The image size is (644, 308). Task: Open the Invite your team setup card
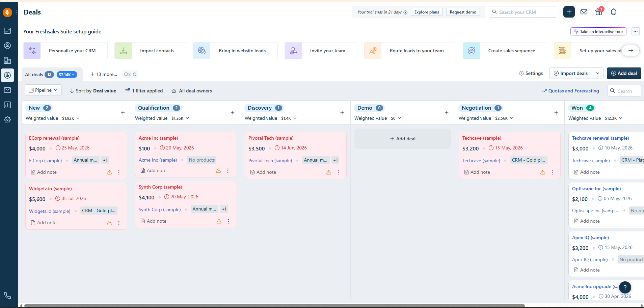point(321,51)
